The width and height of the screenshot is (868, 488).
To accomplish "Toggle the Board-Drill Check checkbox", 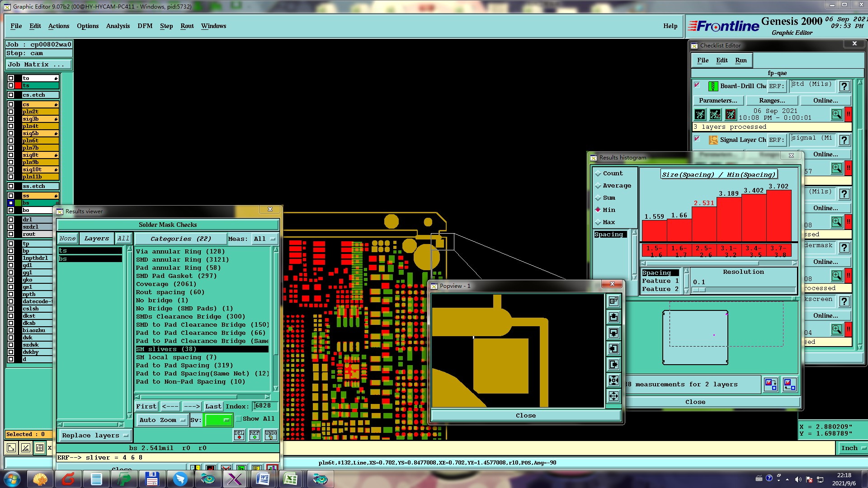I will coord(697,85).
